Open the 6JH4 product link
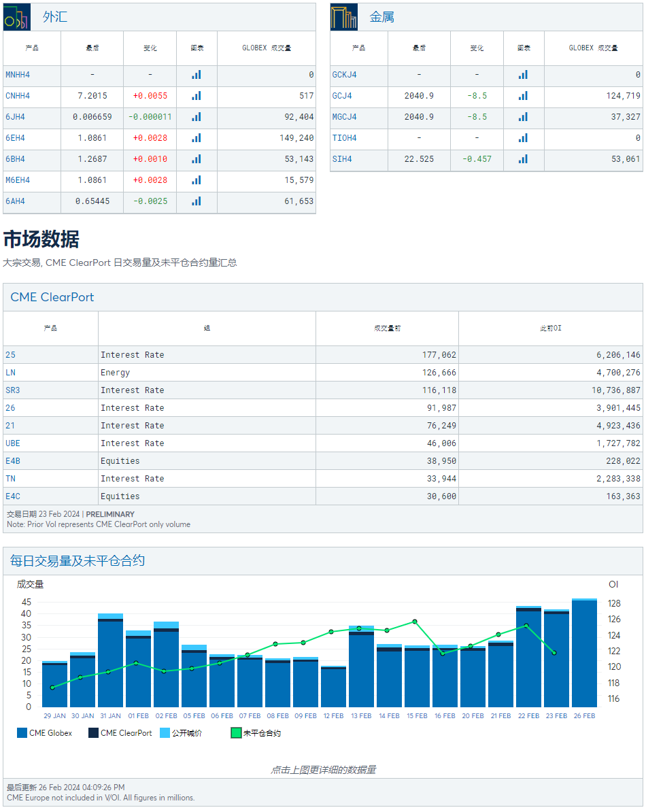 click(15, 117)
